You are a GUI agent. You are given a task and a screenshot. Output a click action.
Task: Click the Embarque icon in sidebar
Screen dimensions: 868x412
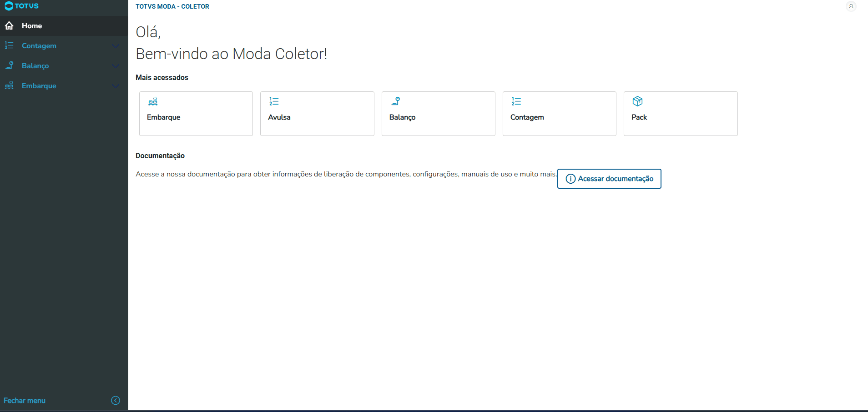tap(9, 85)
